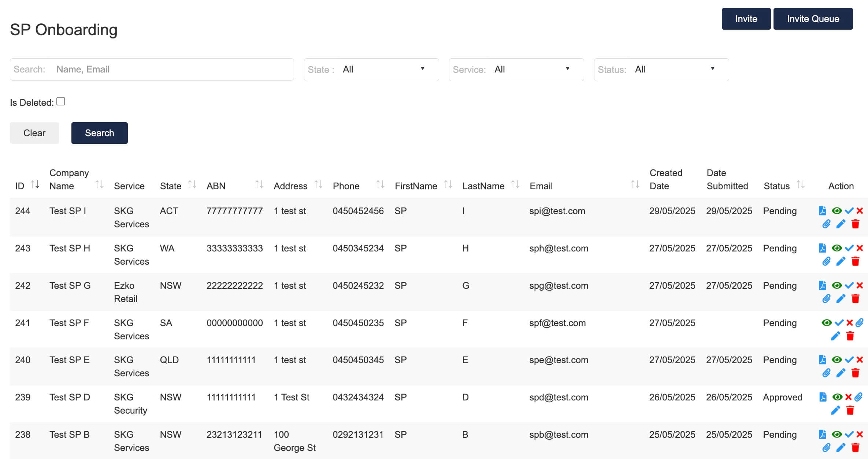Image resolution: width=868 pixels, height=459 pixels.
Task: Sort by the FirstName column arrows
Action: (x=448, y=184)
